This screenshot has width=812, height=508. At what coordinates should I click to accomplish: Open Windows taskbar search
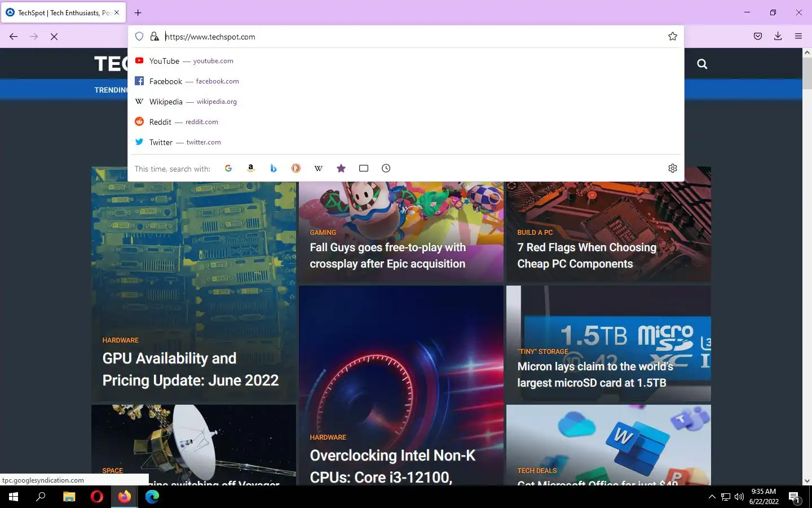click(41, 497)
